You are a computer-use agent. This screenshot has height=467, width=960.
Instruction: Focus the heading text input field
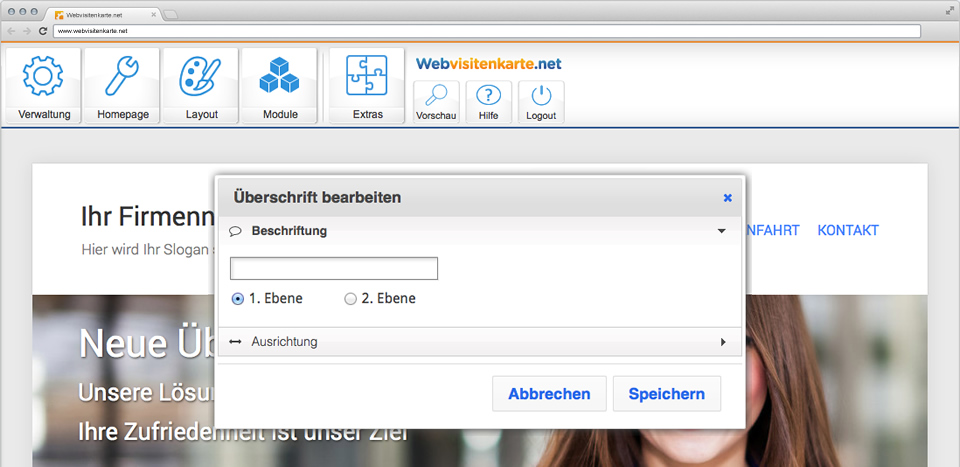[334, 269]
